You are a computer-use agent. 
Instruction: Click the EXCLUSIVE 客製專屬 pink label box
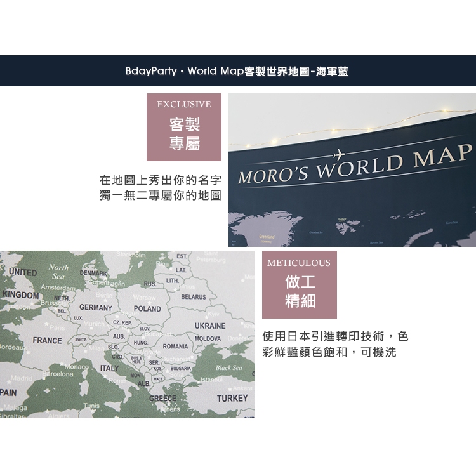(x=184, y=127)
